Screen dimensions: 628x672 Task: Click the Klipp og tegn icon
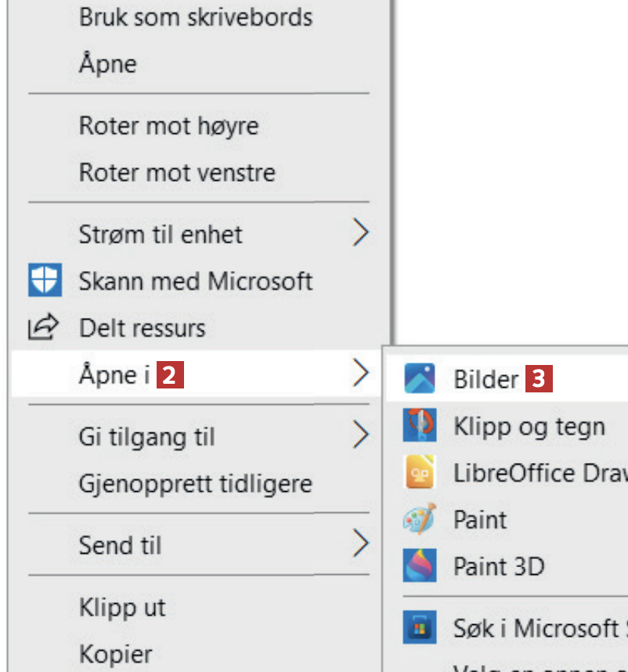(x=420, y=426)
